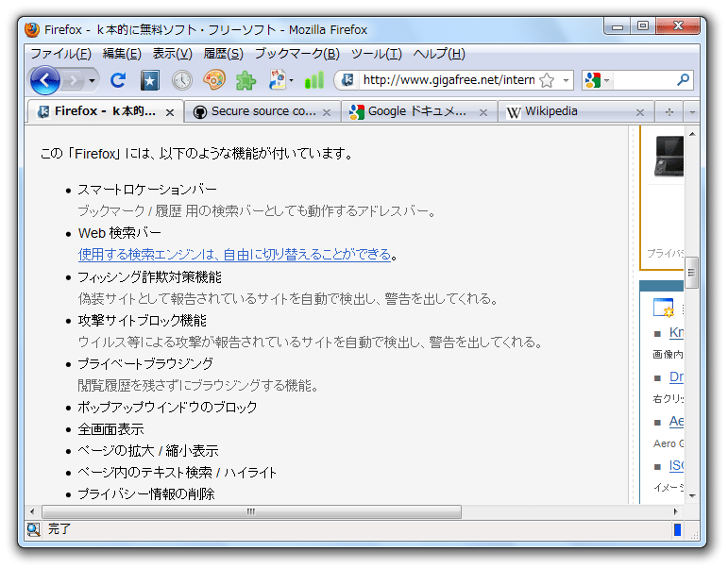Open the 表示(V) menu
728x568 pixels.
172,54
